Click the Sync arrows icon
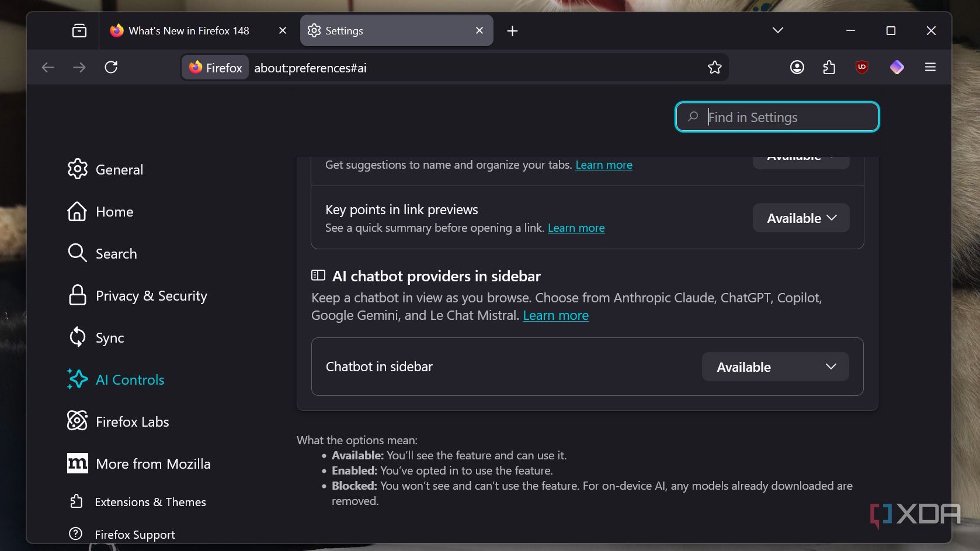This screenshot has height=551, width=980. tap(77, 337)
